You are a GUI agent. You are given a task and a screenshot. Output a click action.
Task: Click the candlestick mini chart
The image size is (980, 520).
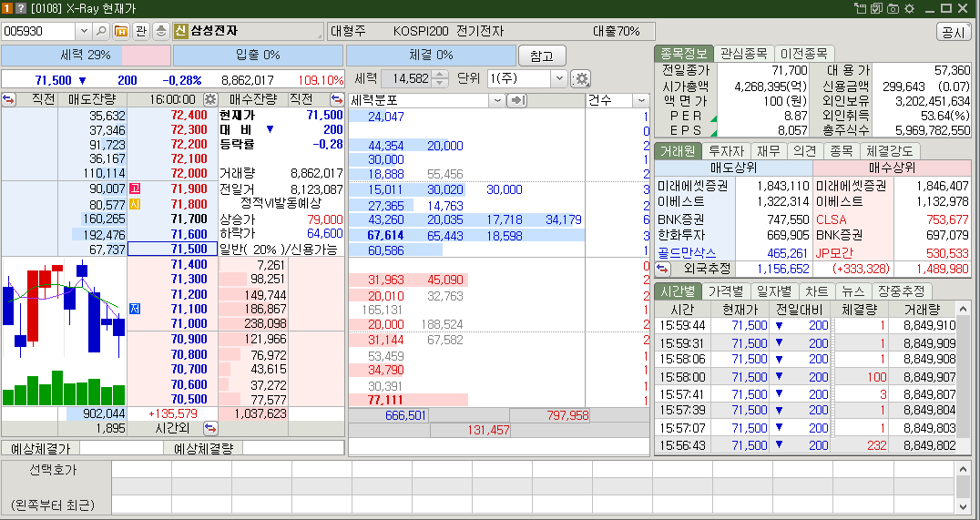coord(64,331)
